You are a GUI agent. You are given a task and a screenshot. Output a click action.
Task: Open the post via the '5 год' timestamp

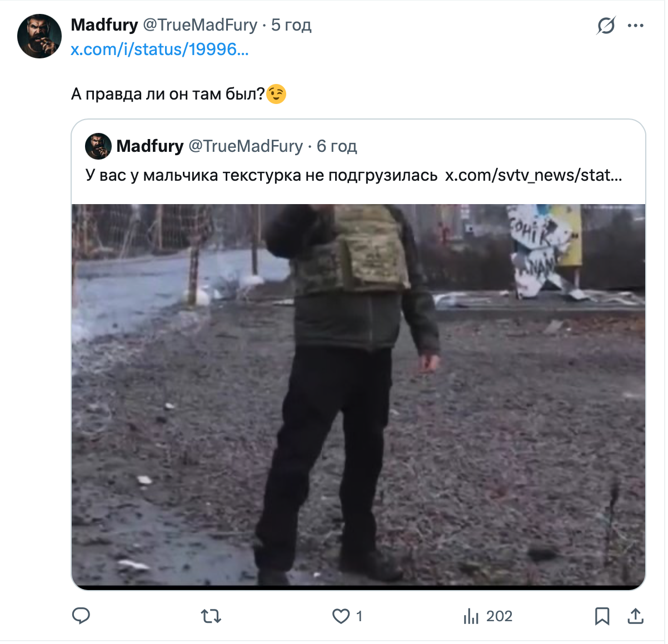click(291, 25)
